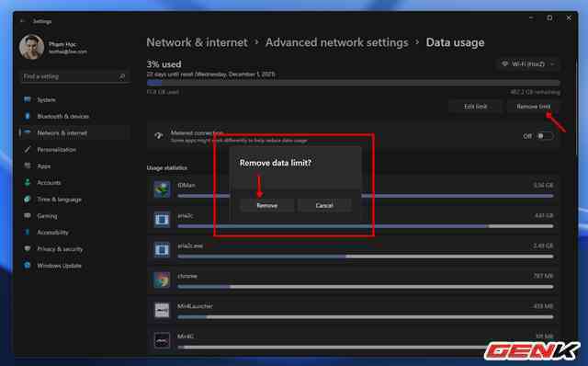The image size is (588, 366).
Task: Open Time & language label
Action: [59, 200]
